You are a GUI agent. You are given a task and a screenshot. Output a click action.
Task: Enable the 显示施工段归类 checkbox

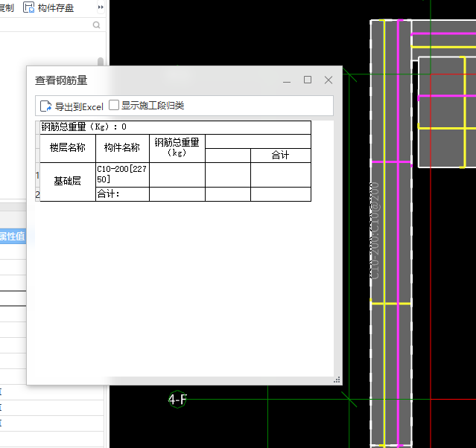click(x=114, y=105)
